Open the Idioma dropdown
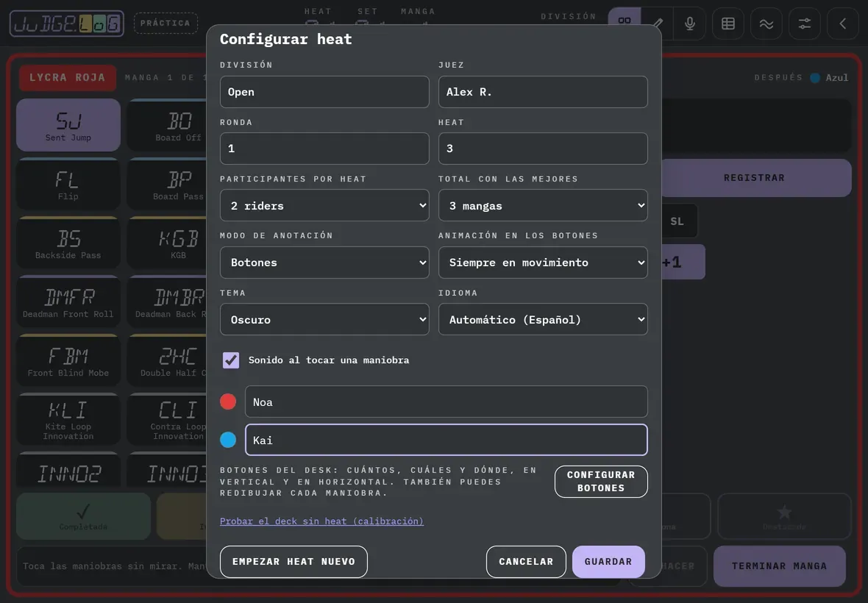This screenshot has height=603, width=868. pos(543,319)
